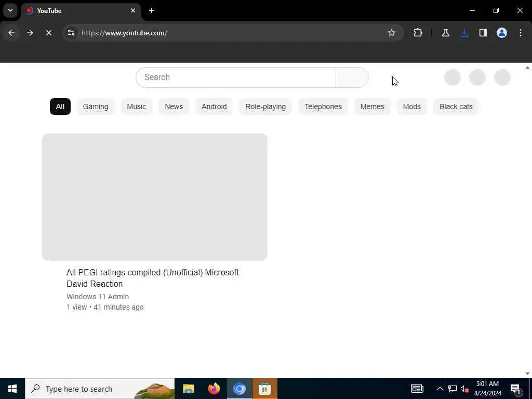This screenshot has height=399, width=532.
Task: Click the YouTube search submit button
Action: (x=352, y=77)
